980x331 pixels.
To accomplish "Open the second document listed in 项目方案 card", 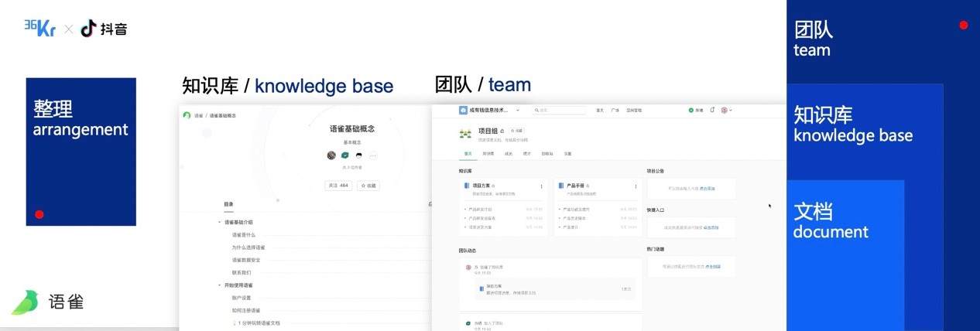I will point(480,218).
